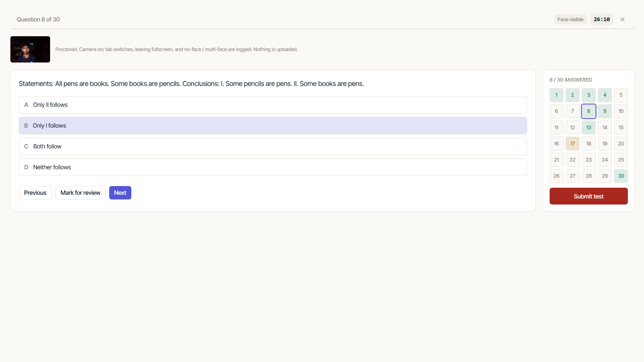Open question 10 in navigator

tap(621, 111)
